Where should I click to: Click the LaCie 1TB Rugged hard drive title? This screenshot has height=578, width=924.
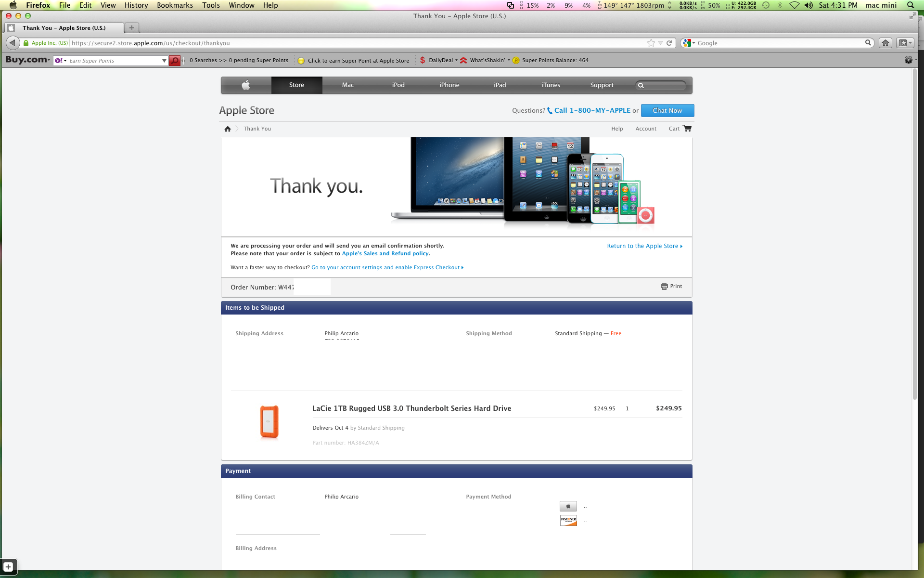pyautogui.click(x=412, y=408)
